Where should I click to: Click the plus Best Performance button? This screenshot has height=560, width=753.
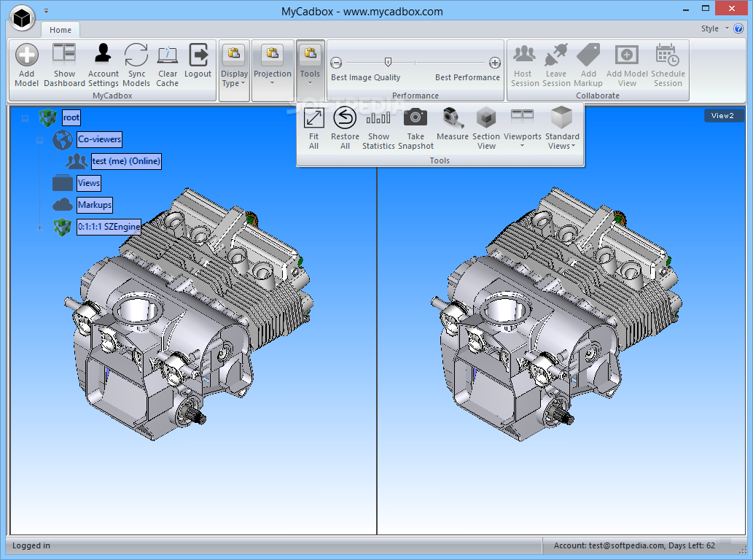click(x=495, y=63)
